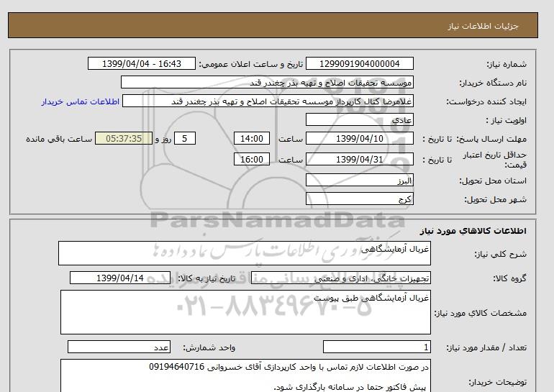Open the اطلاعات تماس خریدار link

point(80,101)
